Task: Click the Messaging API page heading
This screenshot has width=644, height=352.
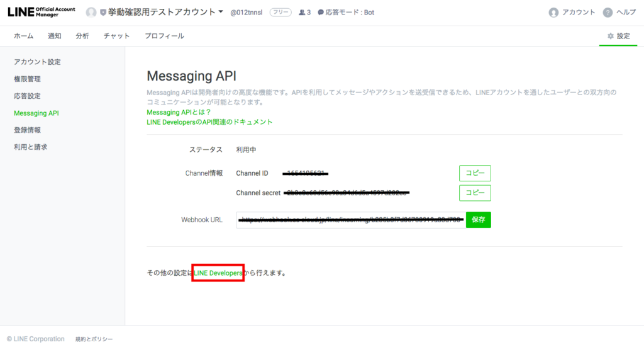Action: [x=191, y=76]
